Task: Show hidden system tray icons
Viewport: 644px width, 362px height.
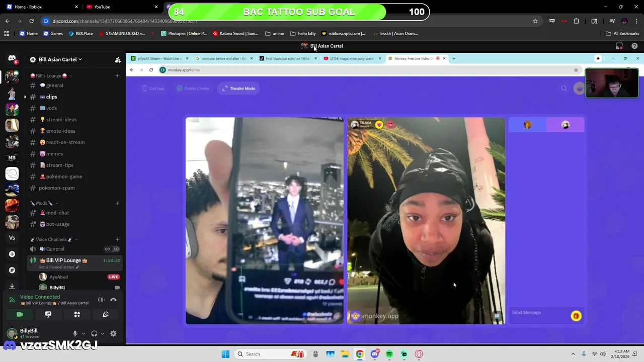Action: pyautogui.click(x=573, y=354)
